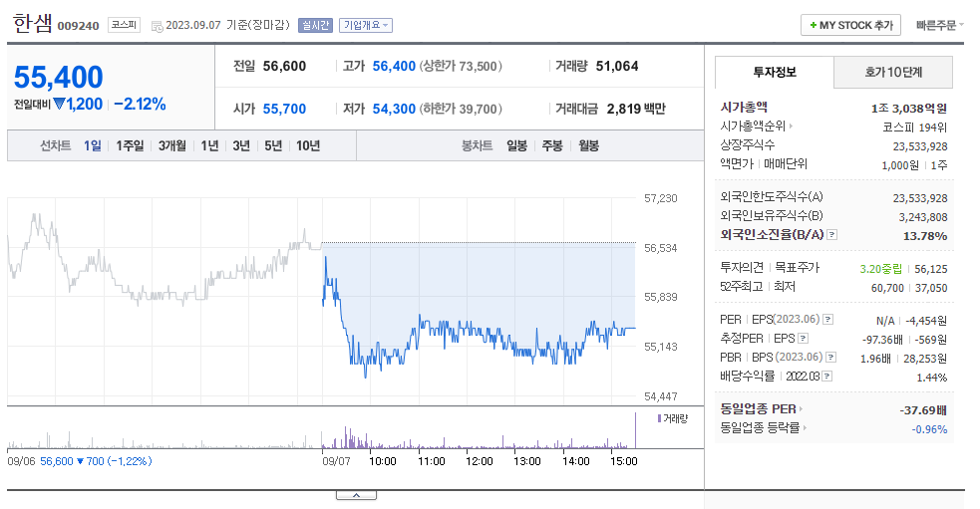The image size is (980, 509).
Task: Expand the 기업개요 dropdown
Action: tap(366, 25)
